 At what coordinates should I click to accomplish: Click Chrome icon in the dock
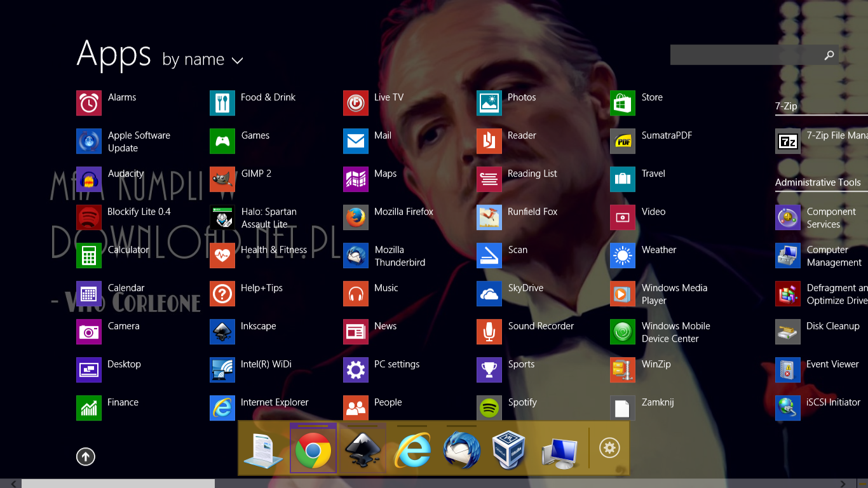313,450
